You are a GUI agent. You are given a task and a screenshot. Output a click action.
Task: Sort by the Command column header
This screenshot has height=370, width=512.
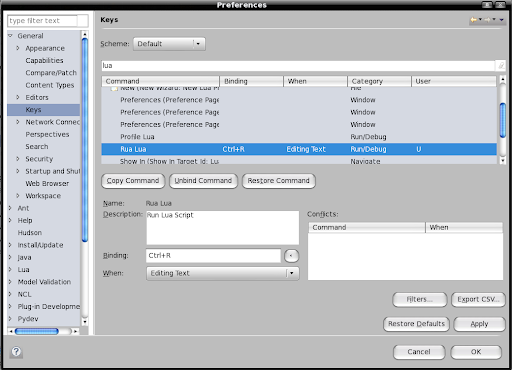coord(161,81)
